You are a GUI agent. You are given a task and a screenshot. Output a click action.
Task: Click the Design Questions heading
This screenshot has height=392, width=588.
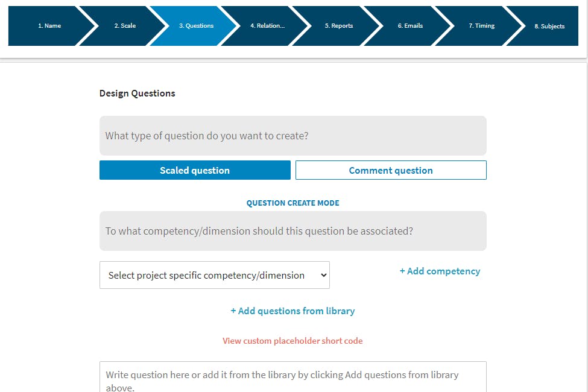138,93
